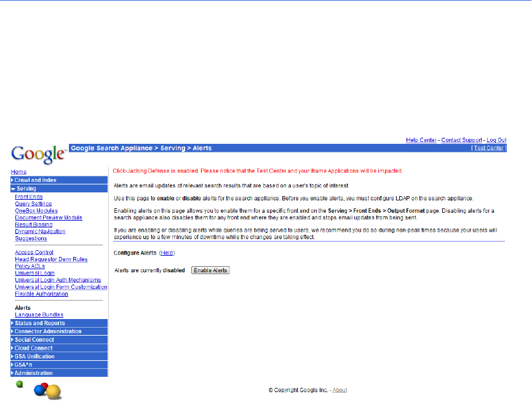Screen dimensions: 532x402
Task: Expand the Administration section
Action: (x=59, y=373)
